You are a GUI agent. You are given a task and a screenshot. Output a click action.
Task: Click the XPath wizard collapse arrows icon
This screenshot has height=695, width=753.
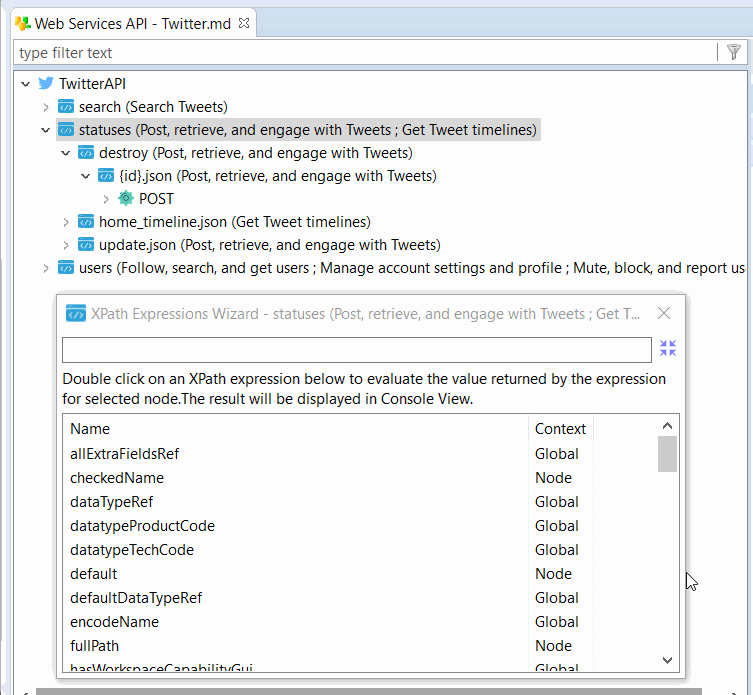pos(668,348)
